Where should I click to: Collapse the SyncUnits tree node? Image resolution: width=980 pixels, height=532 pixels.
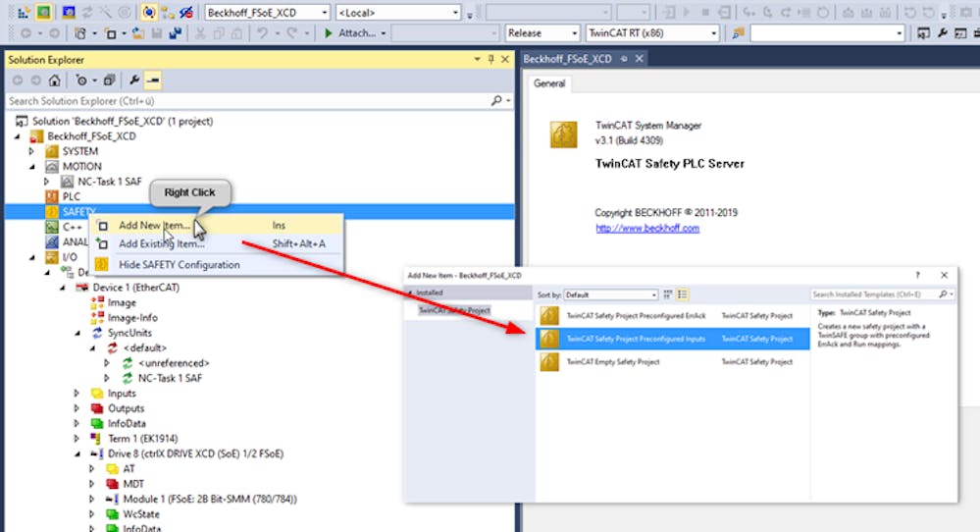(77, 333)
